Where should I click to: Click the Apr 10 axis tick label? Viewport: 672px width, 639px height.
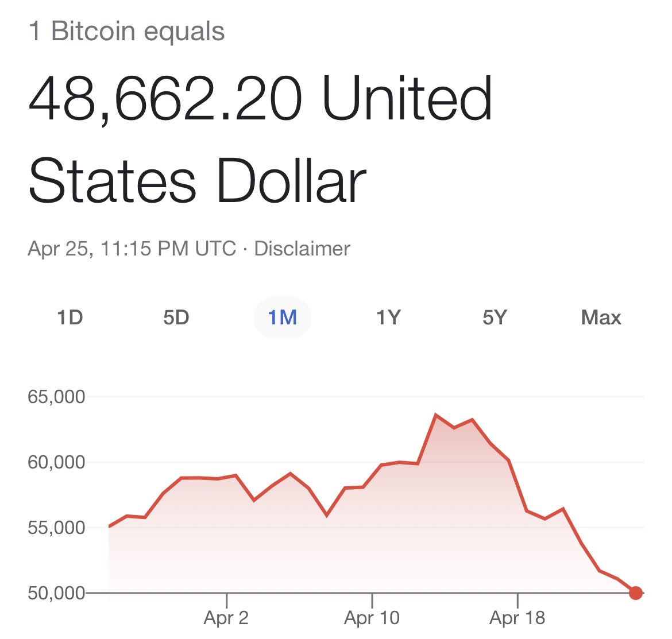[372, 618]
